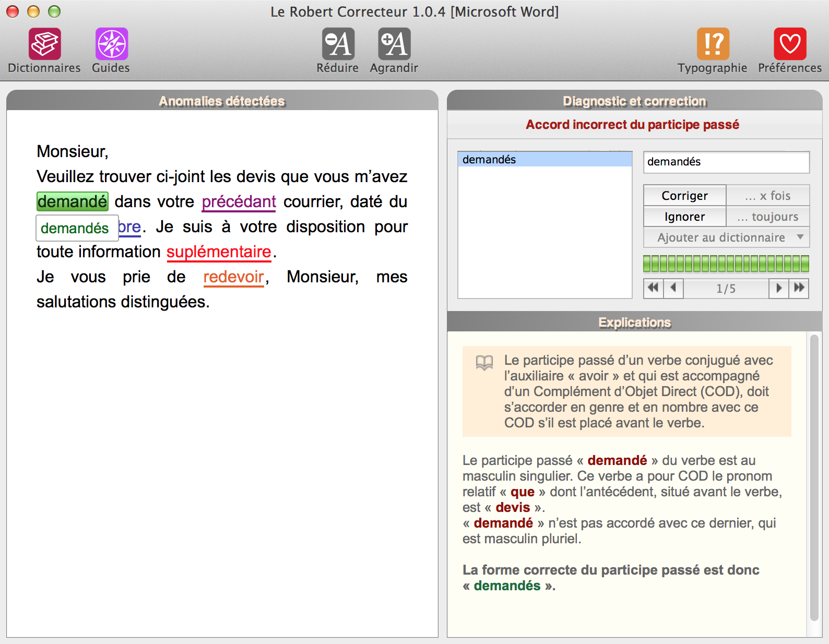
Task: Click the red word 'devis' in the explanation
Action: point(513,508)
